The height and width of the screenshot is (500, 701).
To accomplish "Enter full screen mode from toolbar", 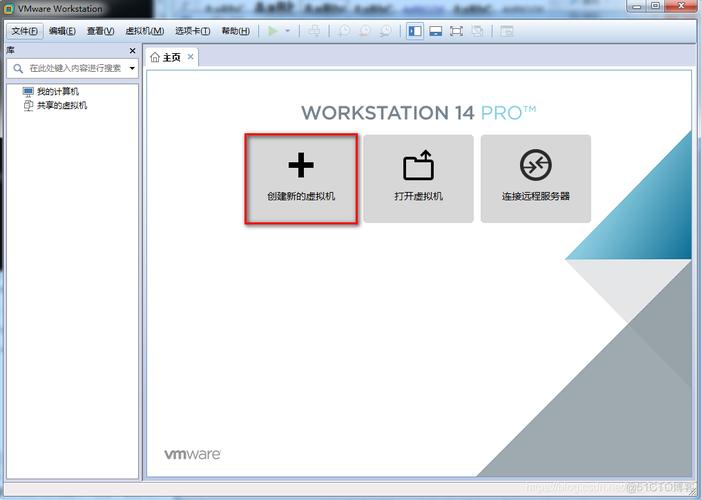I will coord(457,31).
